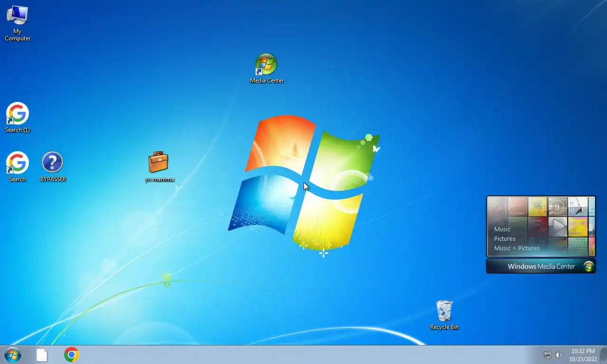
Task: Click the Search (1) Google shortcut
Action: click(x=18, y=118)
